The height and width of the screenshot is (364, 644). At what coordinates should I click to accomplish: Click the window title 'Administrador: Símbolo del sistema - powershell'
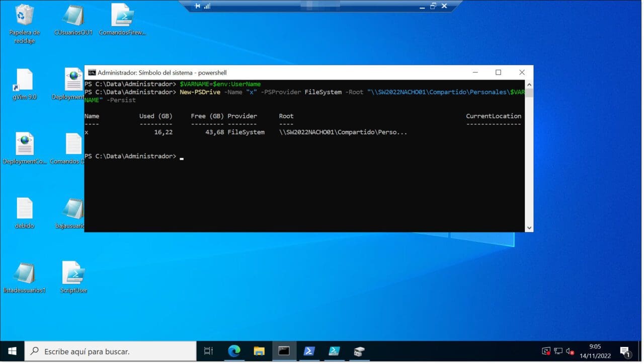pyautogui.click(x=162, y=72)
